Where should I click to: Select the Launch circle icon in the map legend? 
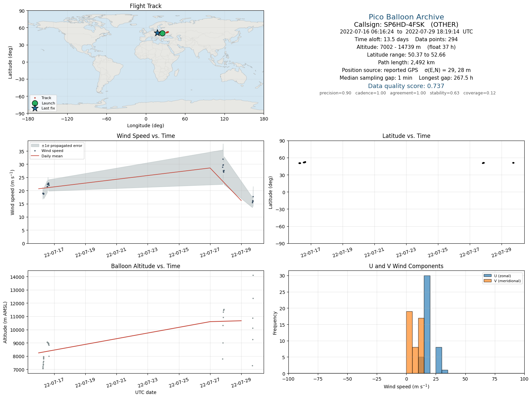point(35,103)
